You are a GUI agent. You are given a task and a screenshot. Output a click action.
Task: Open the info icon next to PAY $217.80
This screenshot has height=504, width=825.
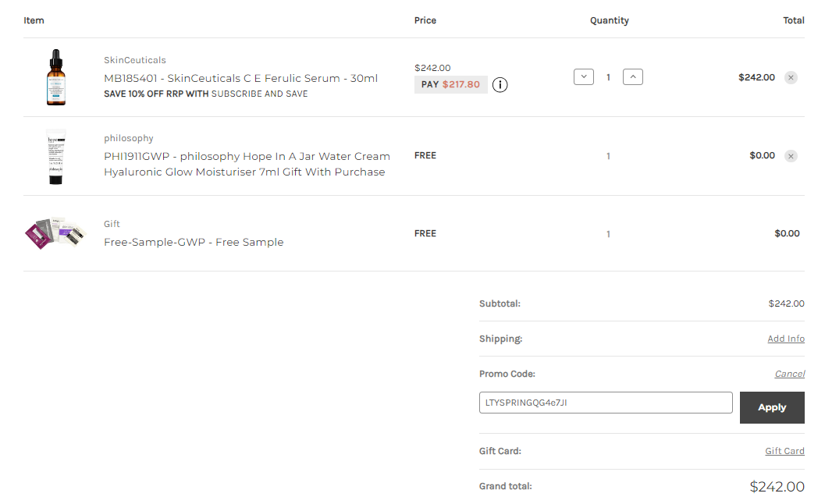click(x=500, y=85)
